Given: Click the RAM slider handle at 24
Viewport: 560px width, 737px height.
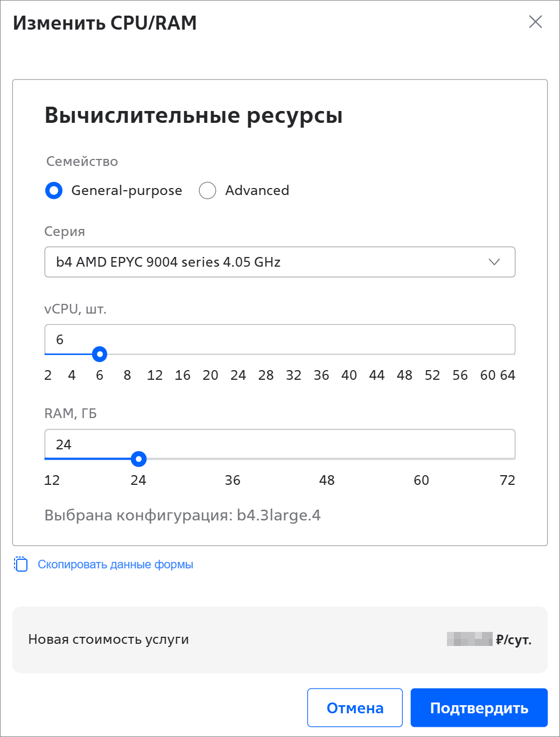Looking at the screenshot, I should (x=138, y=459).
